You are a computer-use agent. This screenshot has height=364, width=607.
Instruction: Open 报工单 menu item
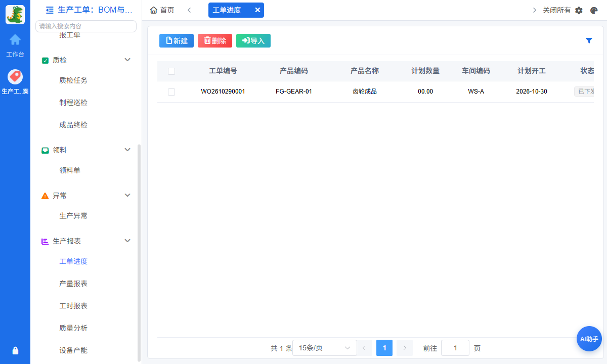point(70,35)
